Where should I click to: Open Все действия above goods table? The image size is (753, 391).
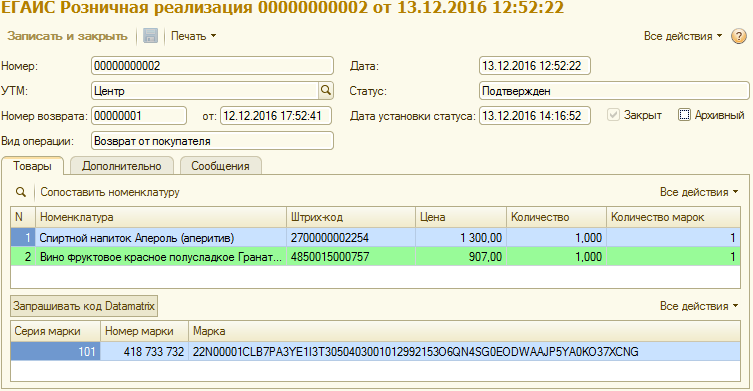[x=699, y=192]
